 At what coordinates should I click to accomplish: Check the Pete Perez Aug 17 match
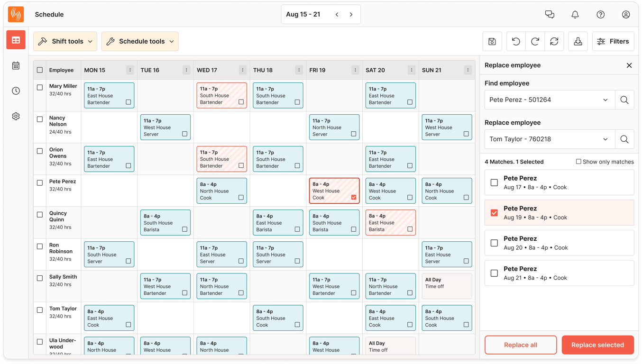tap(494, 182)
